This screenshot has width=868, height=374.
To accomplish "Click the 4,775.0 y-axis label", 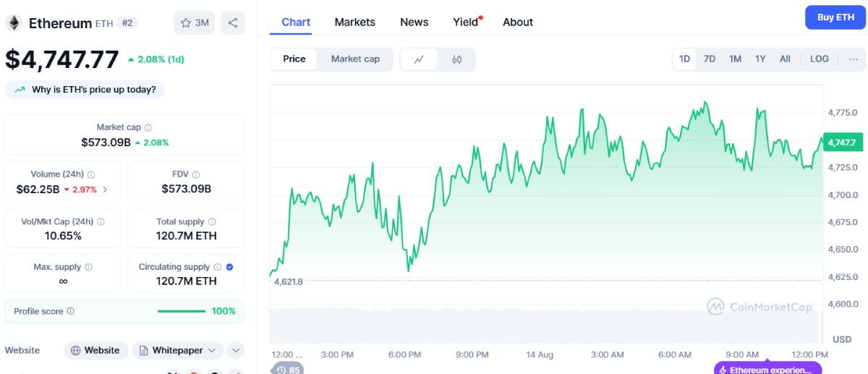I will pyautogui.click(x=843, y=113).
